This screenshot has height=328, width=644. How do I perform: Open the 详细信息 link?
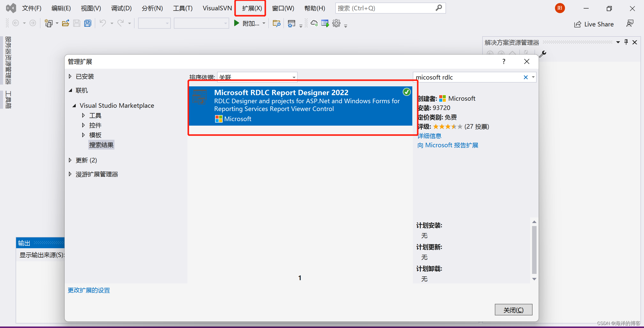point(429,136)
